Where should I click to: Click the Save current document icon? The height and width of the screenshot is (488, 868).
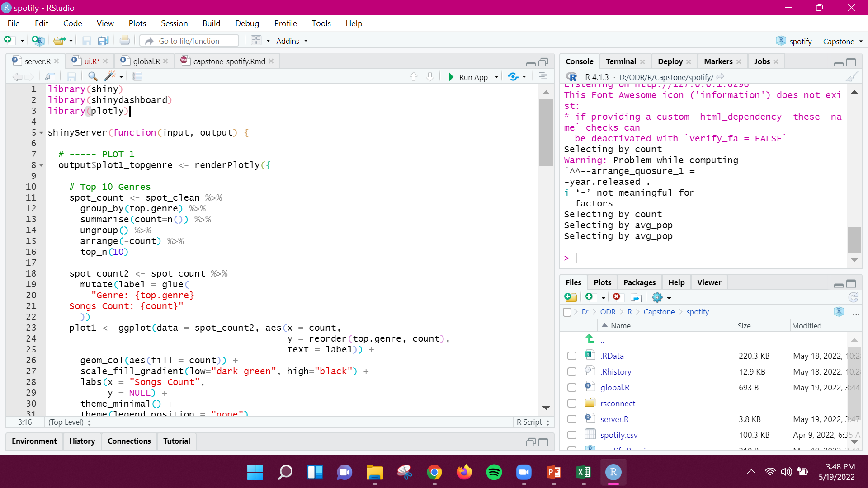71,77
